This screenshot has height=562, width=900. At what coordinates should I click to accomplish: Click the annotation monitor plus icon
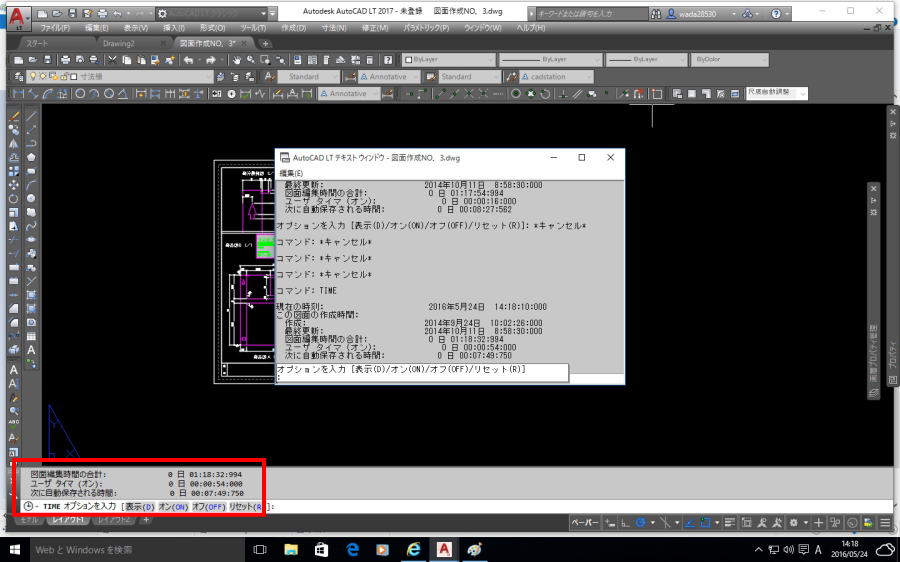(x=818, y=522)
